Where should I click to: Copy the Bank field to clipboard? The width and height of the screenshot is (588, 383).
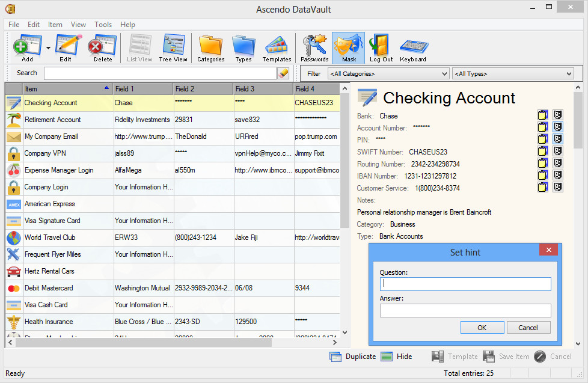543,115
